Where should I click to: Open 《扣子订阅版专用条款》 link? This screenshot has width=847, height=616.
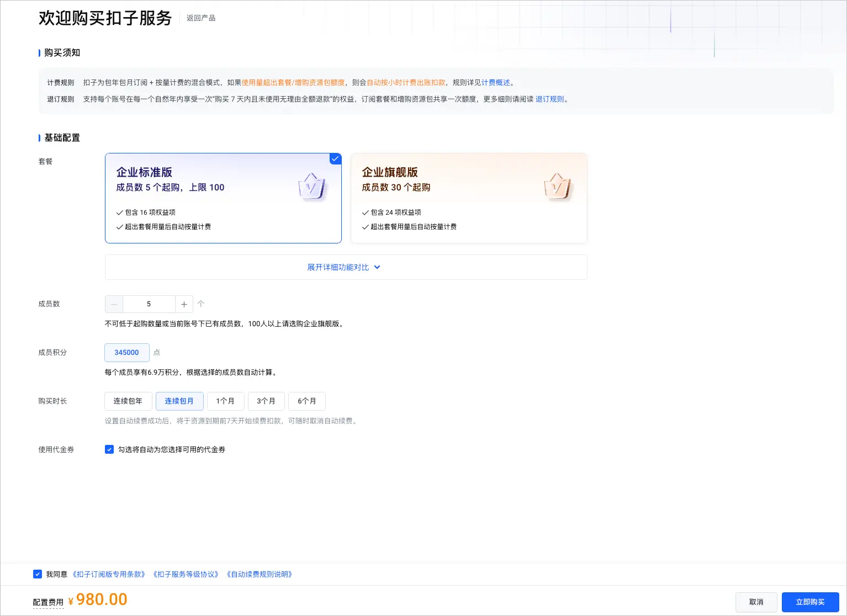tap(109, 575)
